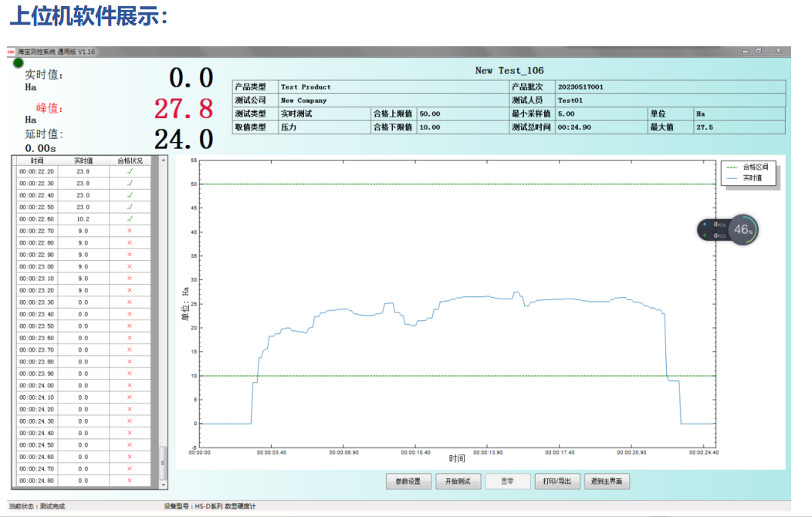Restore the application window size
The width and height of the screenshot is (812, 517).
point(760,51)
